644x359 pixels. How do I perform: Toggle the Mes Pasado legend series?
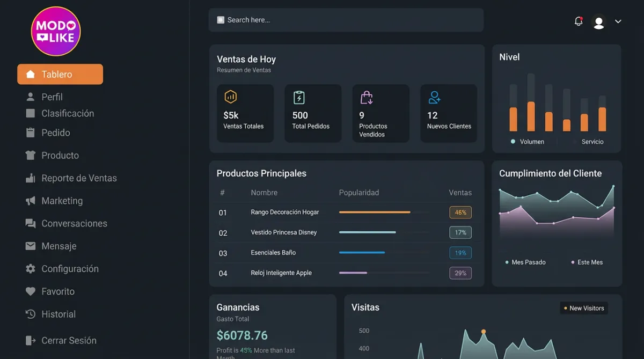tap(525, 262)
